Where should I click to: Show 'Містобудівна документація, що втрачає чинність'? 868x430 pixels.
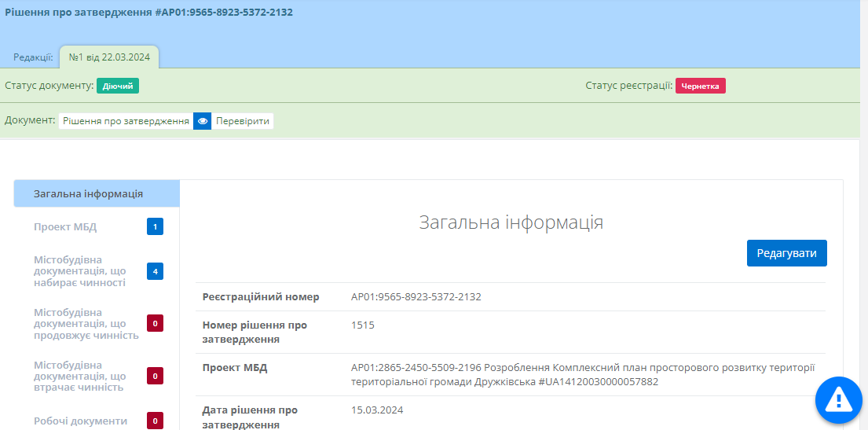tap(79, 377)
